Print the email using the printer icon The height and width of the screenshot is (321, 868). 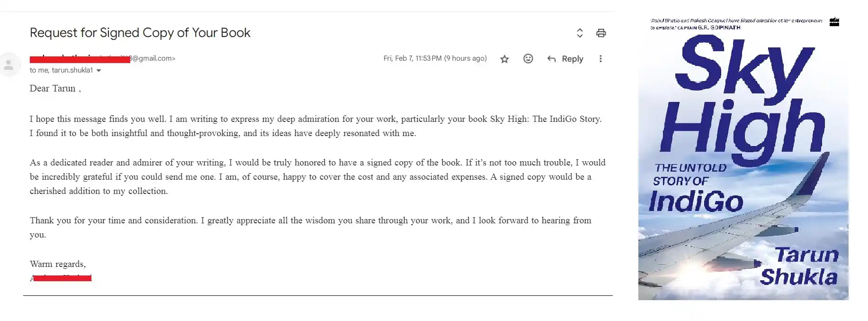(601, 33)
